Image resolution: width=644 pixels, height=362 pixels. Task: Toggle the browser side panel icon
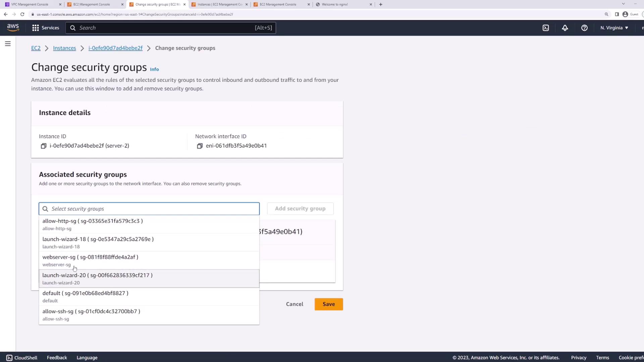[x=616, y=14]
